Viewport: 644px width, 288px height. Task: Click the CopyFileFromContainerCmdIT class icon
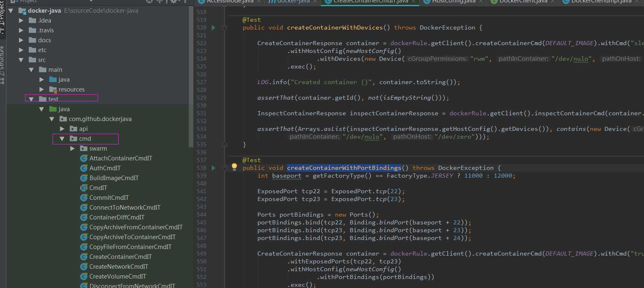pos(84,247)
